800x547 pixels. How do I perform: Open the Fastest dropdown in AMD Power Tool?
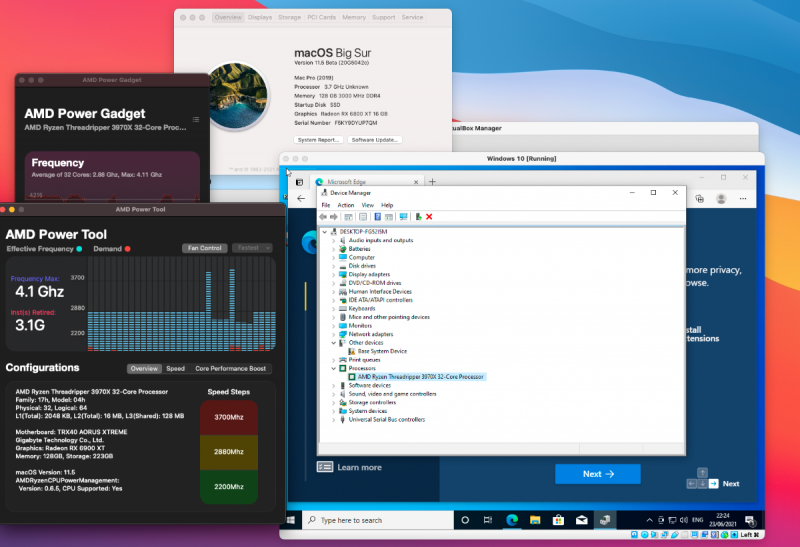tap(252, 248)
